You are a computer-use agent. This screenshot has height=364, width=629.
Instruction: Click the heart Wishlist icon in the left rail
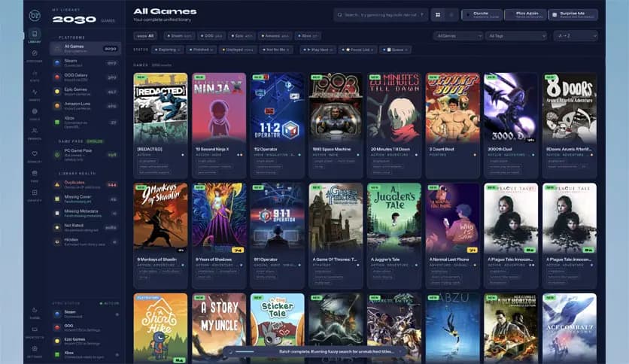pos(35,154)
